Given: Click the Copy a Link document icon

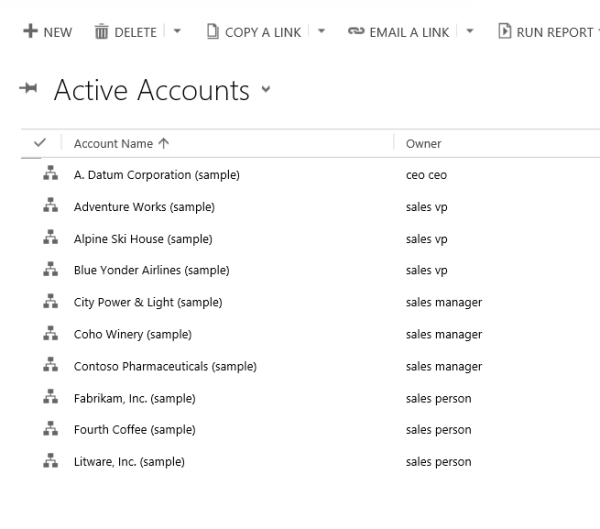Looking at the screenshot, I should [212, 32].
